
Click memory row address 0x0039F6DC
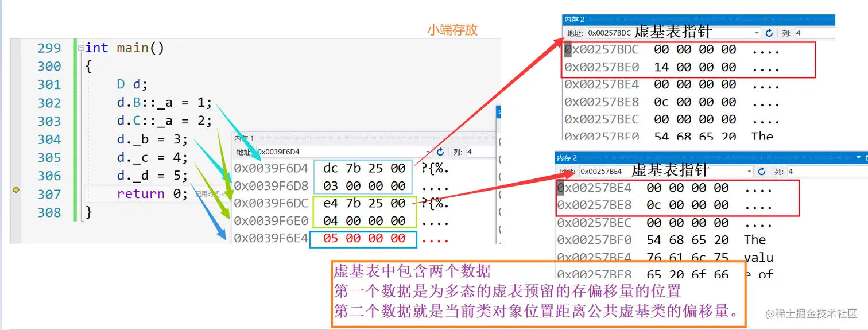[271, 203]
